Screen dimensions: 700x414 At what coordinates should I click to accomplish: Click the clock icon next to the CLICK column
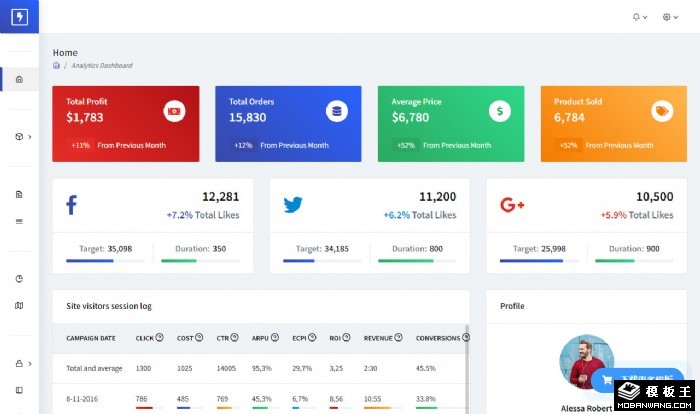[x=160, y=338]
